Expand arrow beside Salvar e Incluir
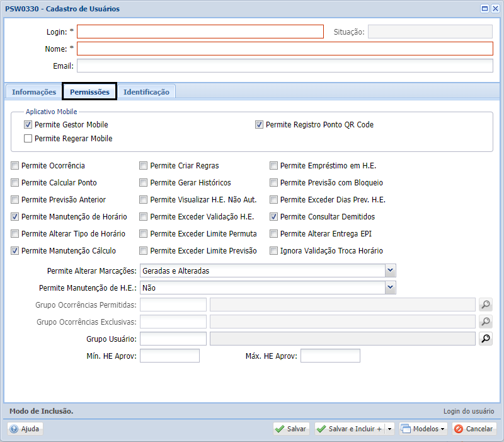 tap(389, 429)
